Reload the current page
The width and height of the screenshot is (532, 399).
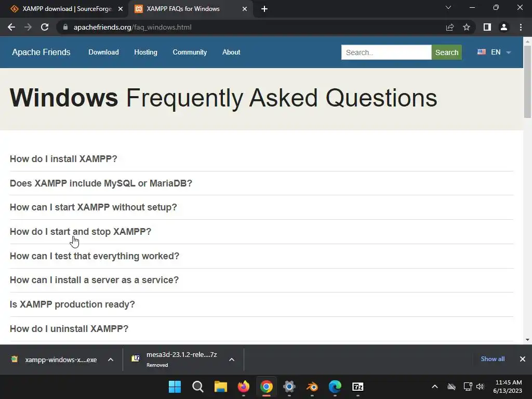pyautogui.click(x=45, y=27)
